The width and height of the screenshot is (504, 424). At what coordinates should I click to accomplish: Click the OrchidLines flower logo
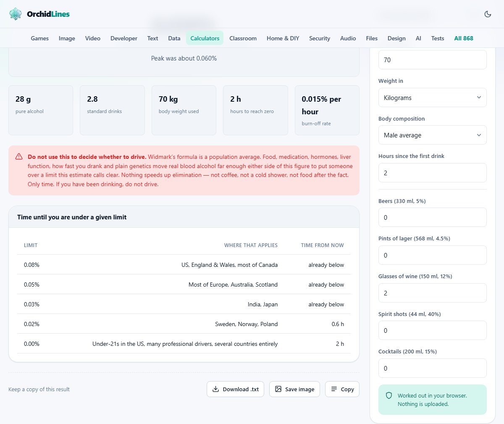click(16, 14)
